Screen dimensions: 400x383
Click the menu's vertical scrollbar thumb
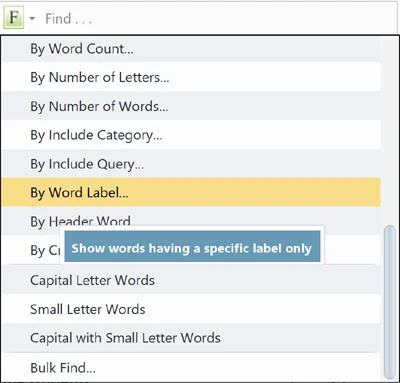click(x=389, y=302)
